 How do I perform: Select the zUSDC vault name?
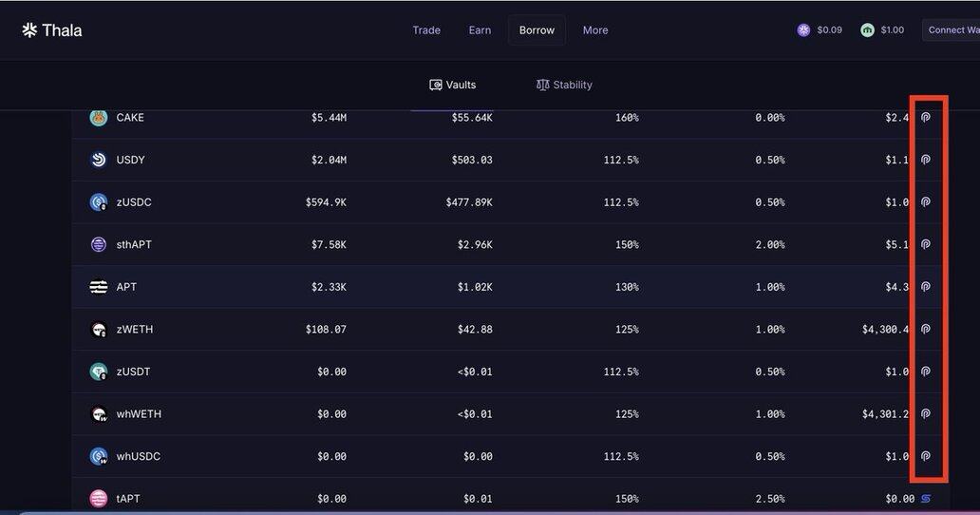pos(134,202)
